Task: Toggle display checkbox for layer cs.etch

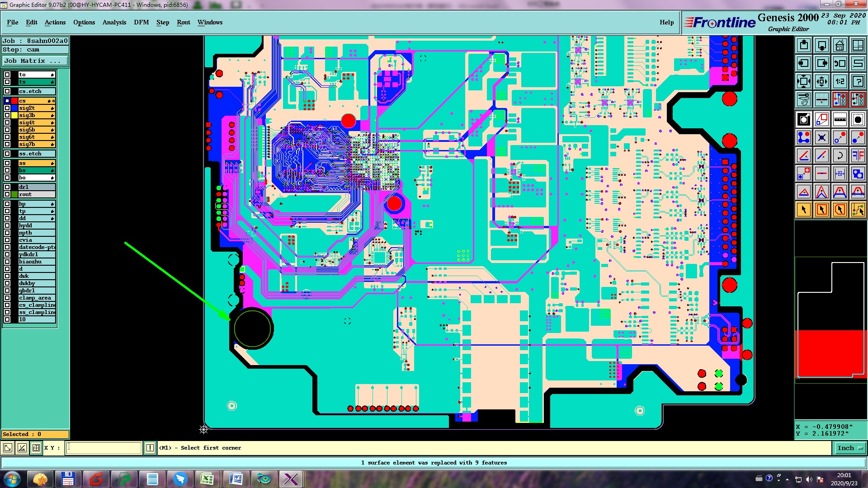Action: (7, 91)
